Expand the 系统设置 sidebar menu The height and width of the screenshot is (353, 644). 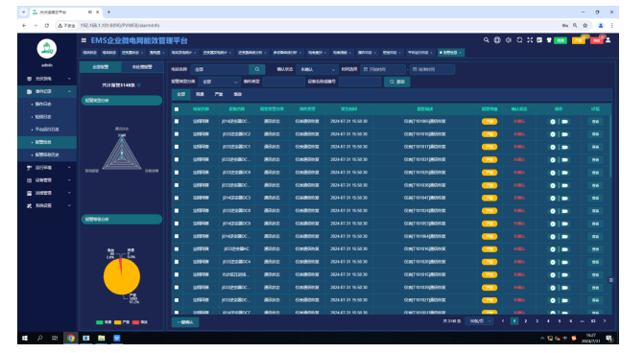click(47, 205)
